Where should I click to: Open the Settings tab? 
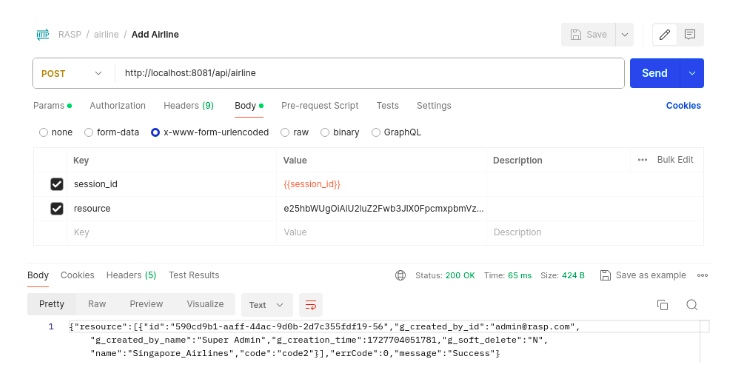(x=434, y=106)
